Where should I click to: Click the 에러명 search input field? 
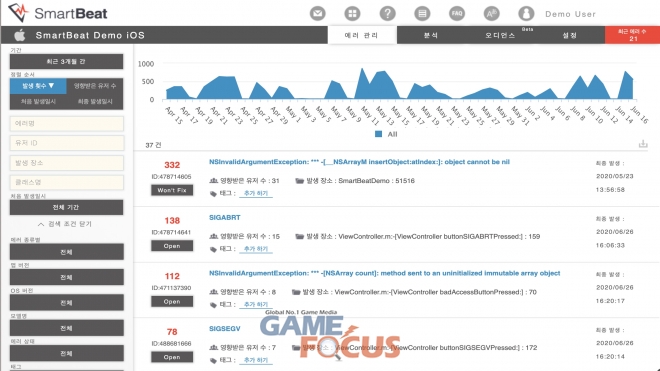coord(67,123)
